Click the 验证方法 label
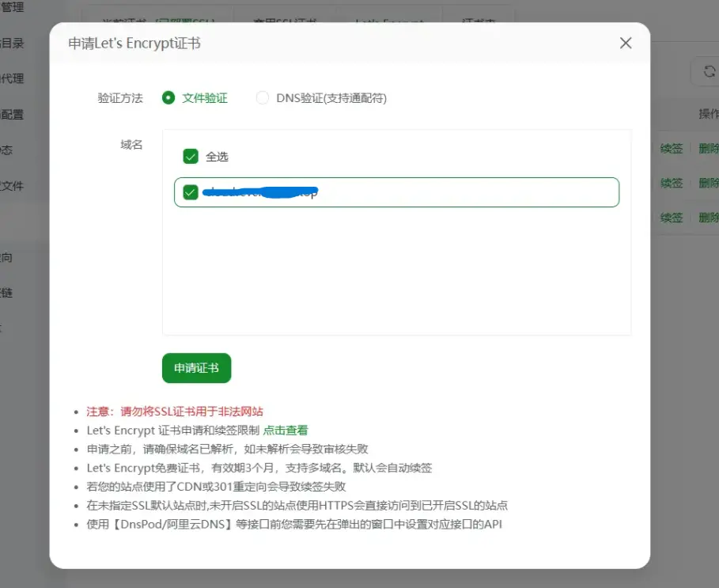 (120, 98)
